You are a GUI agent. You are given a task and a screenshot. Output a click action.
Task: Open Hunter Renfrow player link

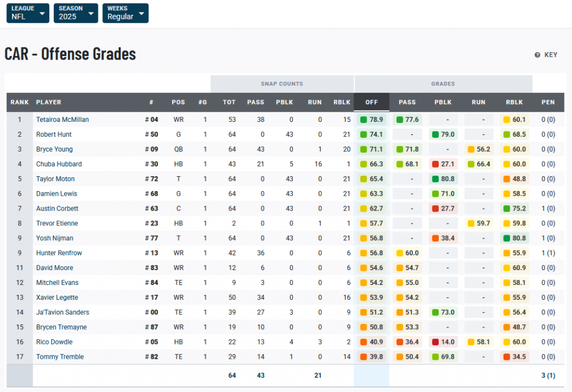[58, 253]
